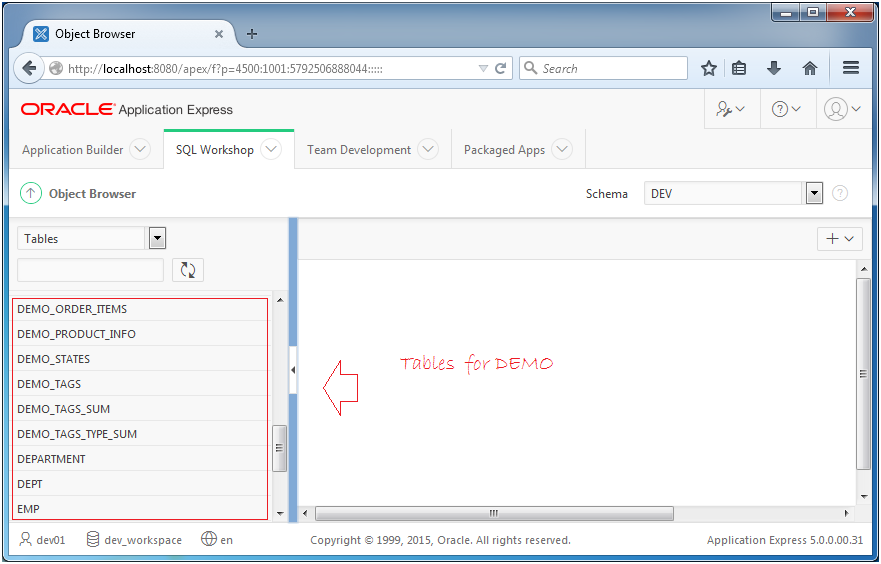Open the downloads arrow icon

coord(774,69)
